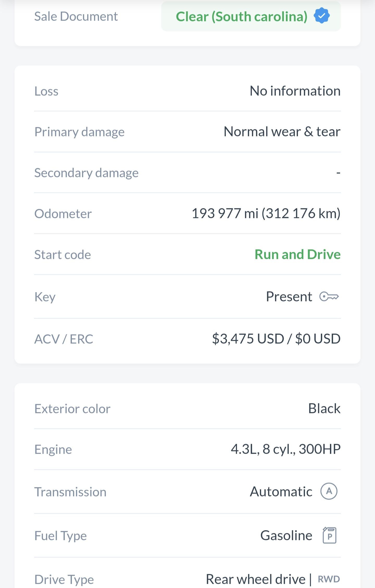This screenshot has height=588, width=375.
Task: Tap the Loss row label
Action: pos(46,91)
